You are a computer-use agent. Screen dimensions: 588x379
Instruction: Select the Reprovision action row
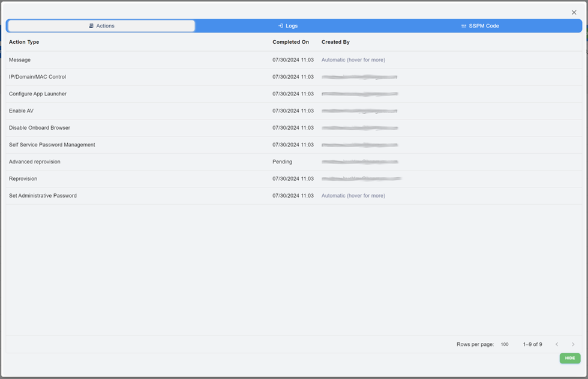(23, 179)
